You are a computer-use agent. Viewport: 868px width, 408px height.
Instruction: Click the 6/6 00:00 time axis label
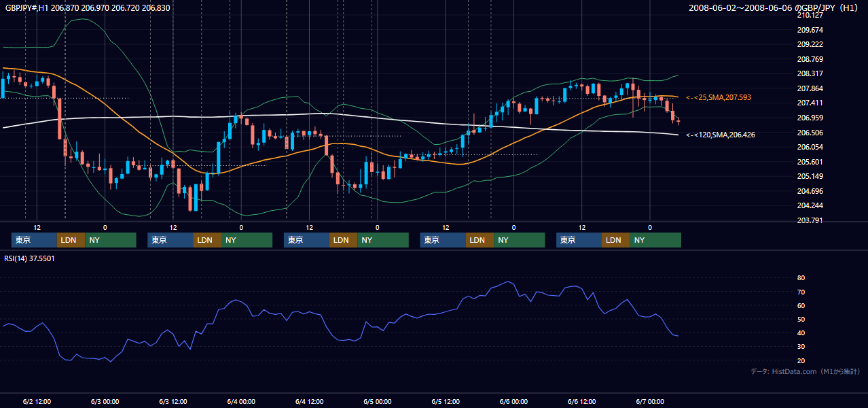(x=513, y=401)
